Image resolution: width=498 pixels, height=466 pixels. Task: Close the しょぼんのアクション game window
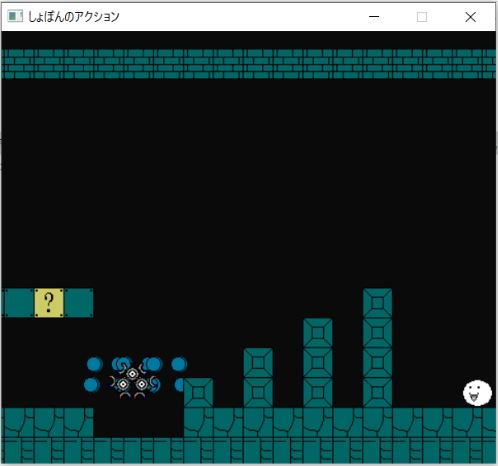470,16
